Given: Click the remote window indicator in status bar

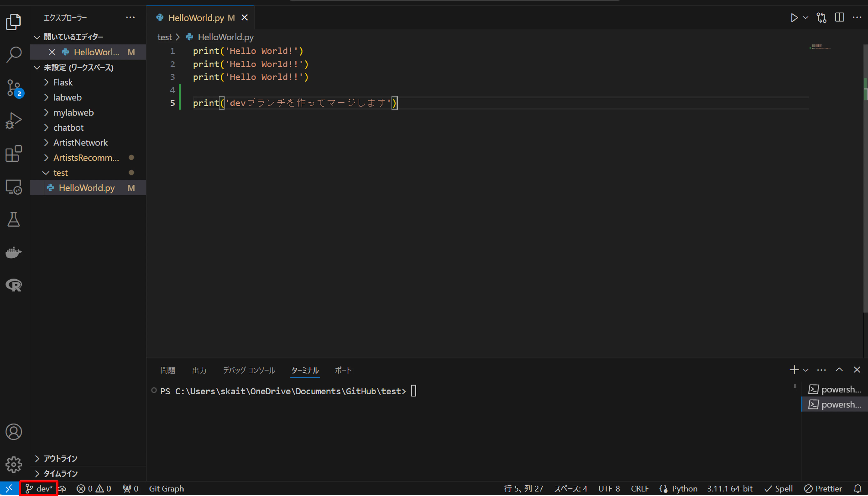Looking at the screenshot, I should [9, 488].
